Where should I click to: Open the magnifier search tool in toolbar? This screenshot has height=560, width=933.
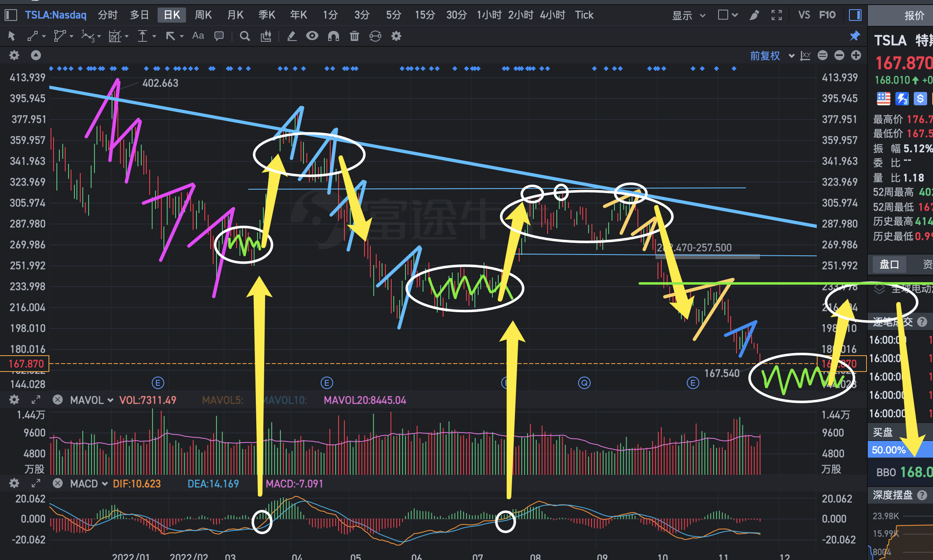(x=245, y=36)
